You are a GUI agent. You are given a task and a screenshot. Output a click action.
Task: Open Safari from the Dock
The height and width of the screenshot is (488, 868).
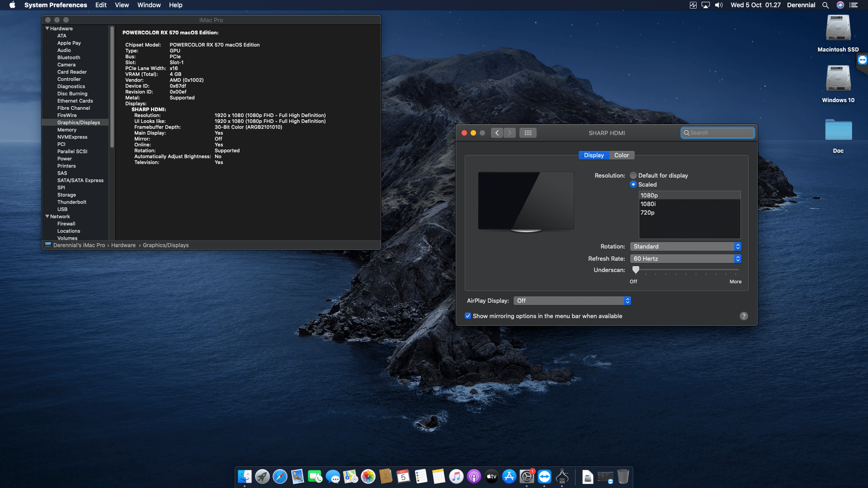click(x=280, y=477)
